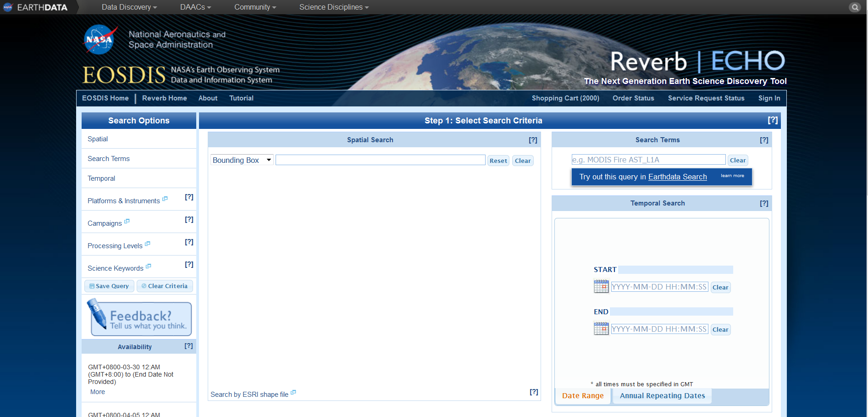The height and width of the screenshot is (417, 868).
Task: Expand the Data Discovery menu
Action: pos(129,7)
